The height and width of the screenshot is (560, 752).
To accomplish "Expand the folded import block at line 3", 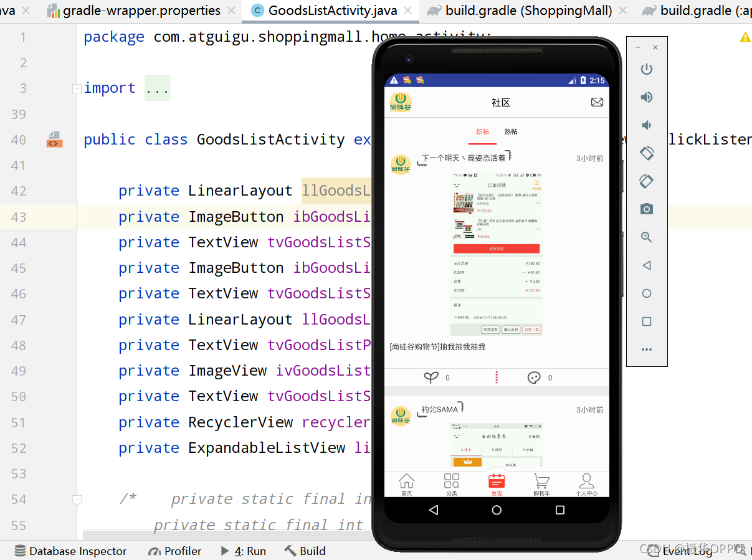I will [77, 88].
